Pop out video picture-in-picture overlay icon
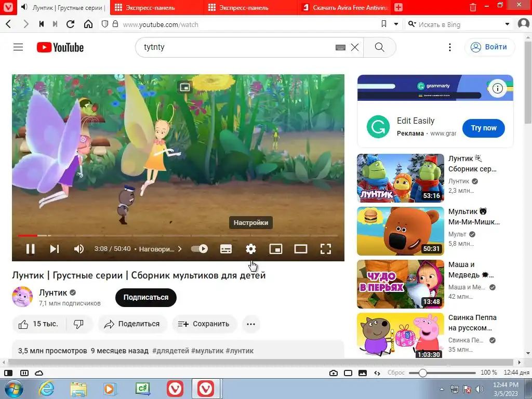The width and height of the screenshot is (532, 399). coord(184,87)
